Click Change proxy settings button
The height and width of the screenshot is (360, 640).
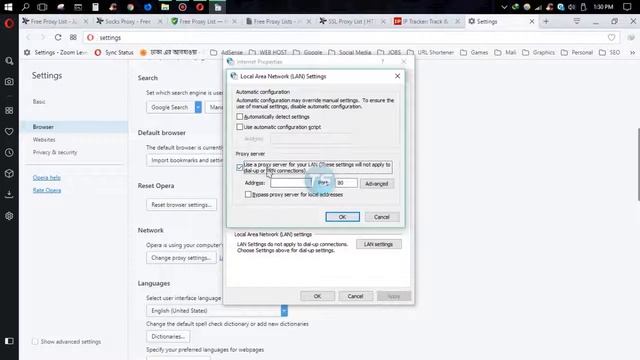(x=181, y=258)
